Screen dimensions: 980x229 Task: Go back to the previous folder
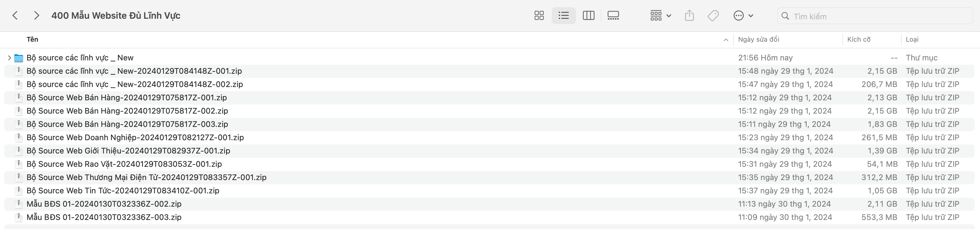[15, 16]
